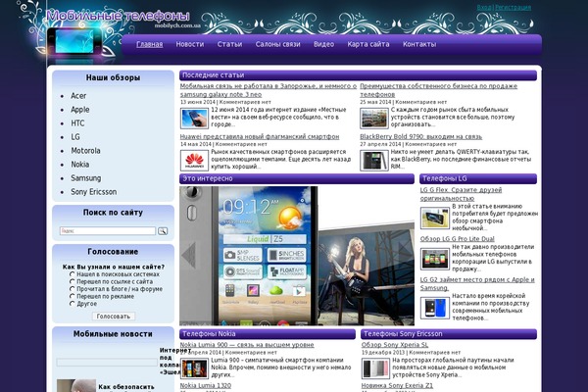Open 'Nokia Lumia 900 — связь на высшем уровне'
This screenshot has height=392, width=588.
pyautogui.click(x=247, y=345)
